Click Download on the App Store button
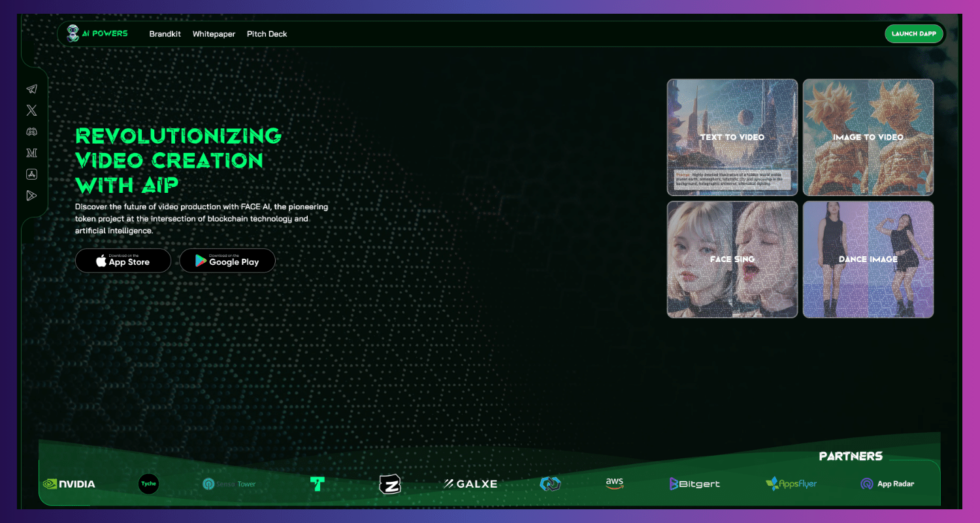Image resolution: width=980 pixels, height=523 pixels. tap(123, 260)
